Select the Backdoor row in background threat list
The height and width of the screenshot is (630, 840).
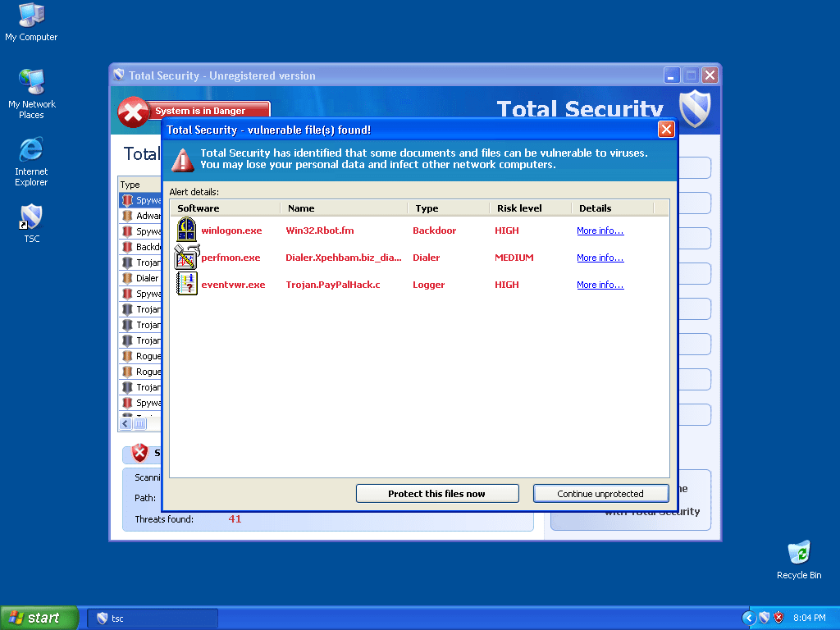pos(140,247)
